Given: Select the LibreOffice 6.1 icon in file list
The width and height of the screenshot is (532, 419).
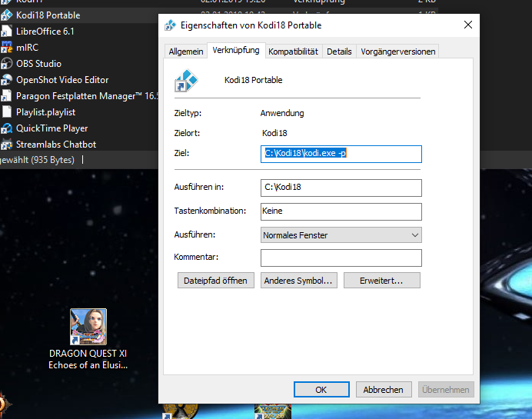Looking at the screenshot, I should pyautogui.click(x=6, y=32).
